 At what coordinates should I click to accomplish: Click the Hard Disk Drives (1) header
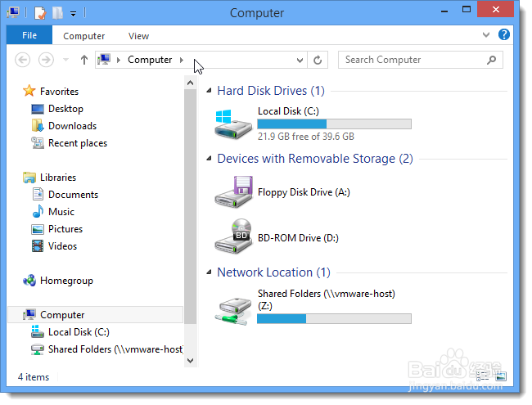(271, 91)
